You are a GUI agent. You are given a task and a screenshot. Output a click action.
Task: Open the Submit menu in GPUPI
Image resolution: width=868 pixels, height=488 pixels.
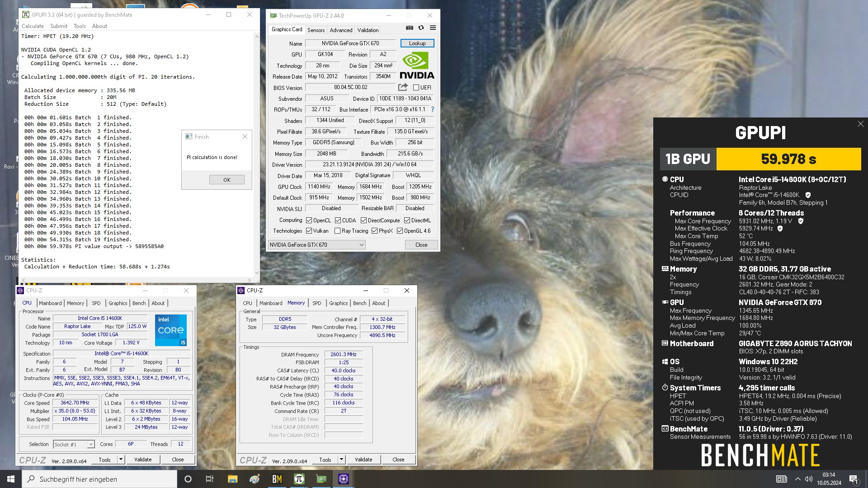pos(59,26)
